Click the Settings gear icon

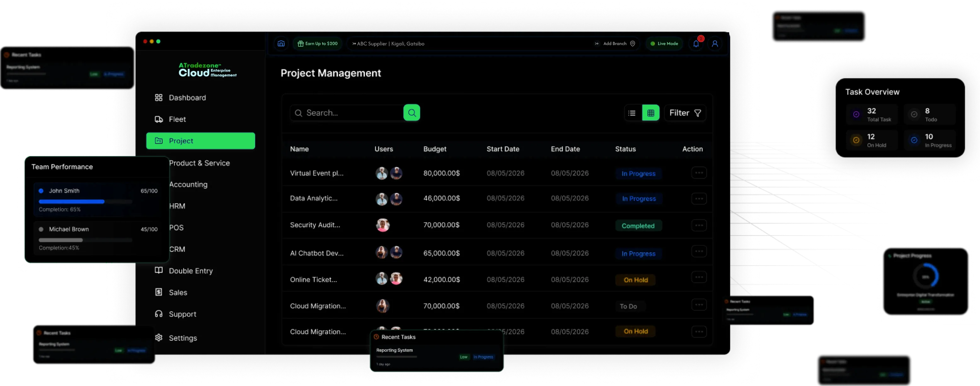[x=159, y=337]
